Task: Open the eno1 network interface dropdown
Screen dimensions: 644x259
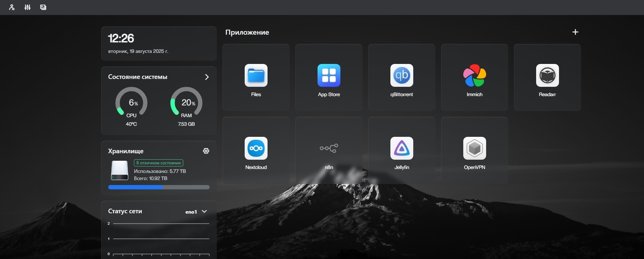Action: pyautogui.click(x=196, y=211)
